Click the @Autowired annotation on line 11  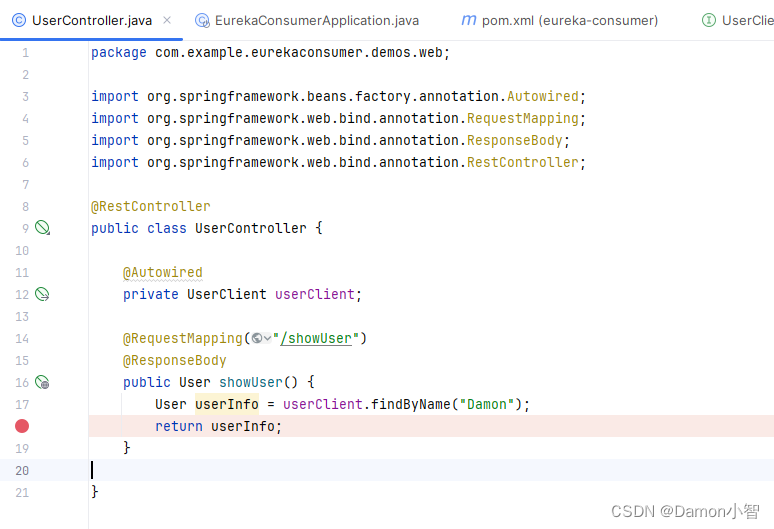pos(163,272)
